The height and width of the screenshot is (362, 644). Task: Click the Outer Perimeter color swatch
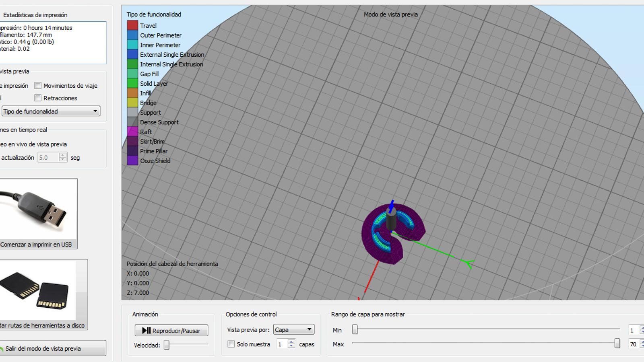tap(132, 35)
